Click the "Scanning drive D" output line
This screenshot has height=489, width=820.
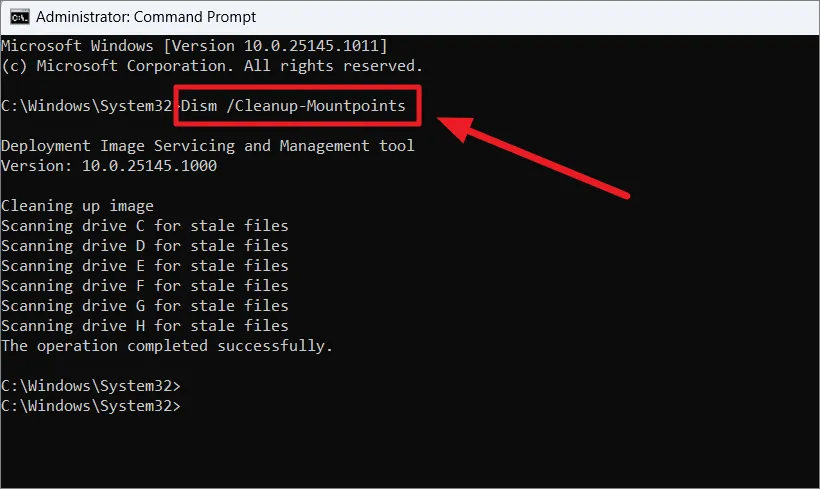(x=144, y=246)
